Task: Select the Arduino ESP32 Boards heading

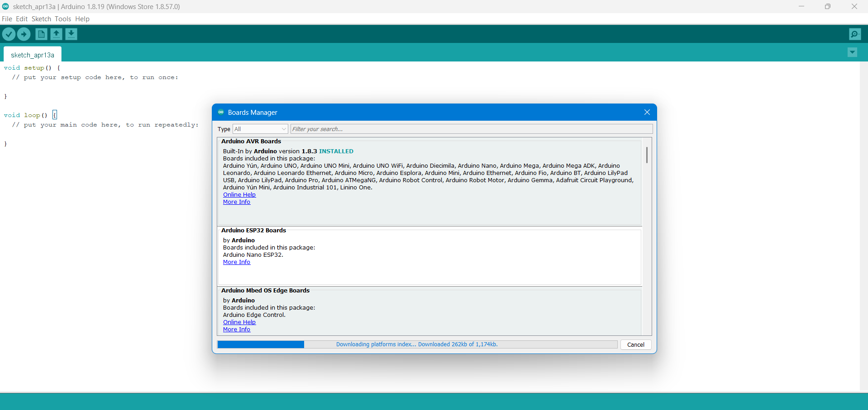Action: pyautogui.click(x=253, y=231)
